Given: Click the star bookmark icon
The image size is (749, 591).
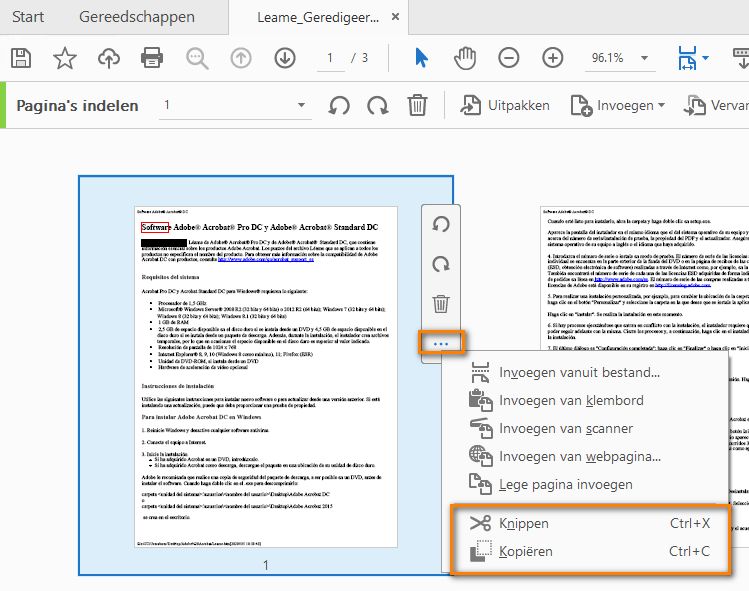Looking at the screenshot, I should (64, 58).
